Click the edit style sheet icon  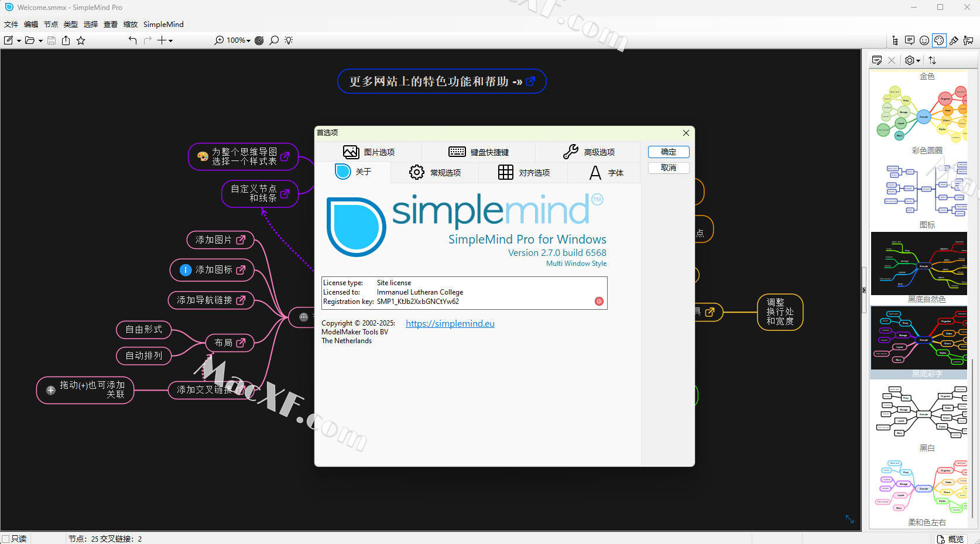(877, 60)
